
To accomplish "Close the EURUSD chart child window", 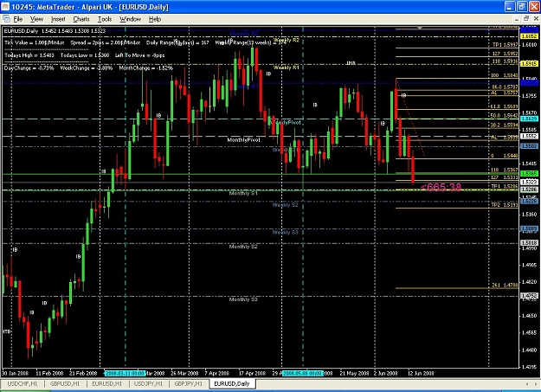I will point(535,19).
